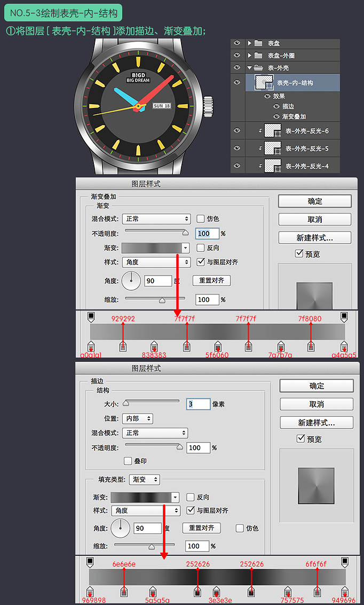The image size is (364, 605).
Task: Enable 仿色 checkbox in Gradient Overlay dialog
Action: pos(200,219)
